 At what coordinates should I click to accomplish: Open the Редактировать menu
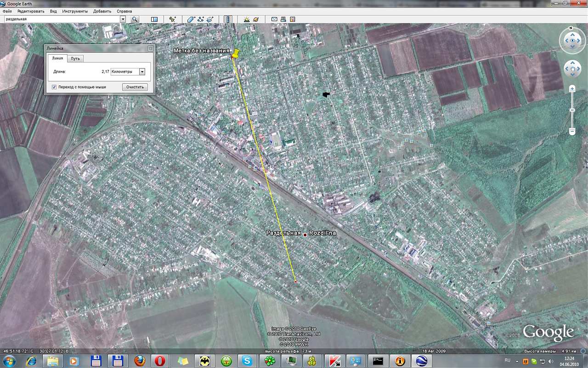click(32, 11)
